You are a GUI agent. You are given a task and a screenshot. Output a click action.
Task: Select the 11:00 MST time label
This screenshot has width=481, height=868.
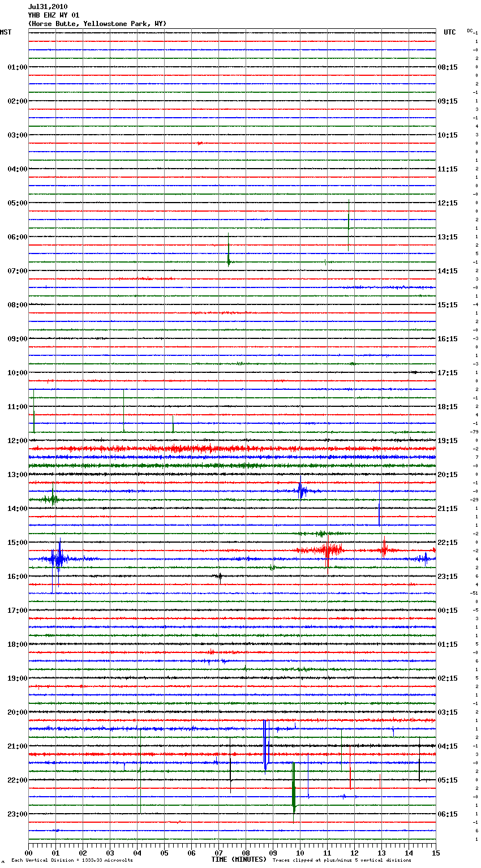tap(17, 407)
